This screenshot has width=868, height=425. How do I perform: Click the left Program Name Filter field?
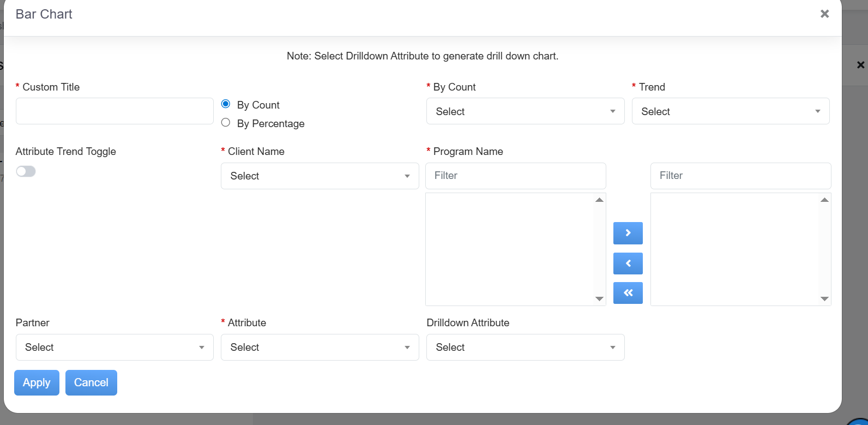515,176
